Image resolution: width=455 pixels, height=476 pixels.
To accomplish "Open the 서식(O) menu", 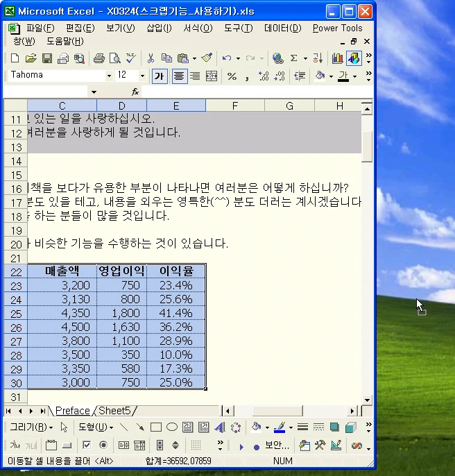I will click(198, 28).
